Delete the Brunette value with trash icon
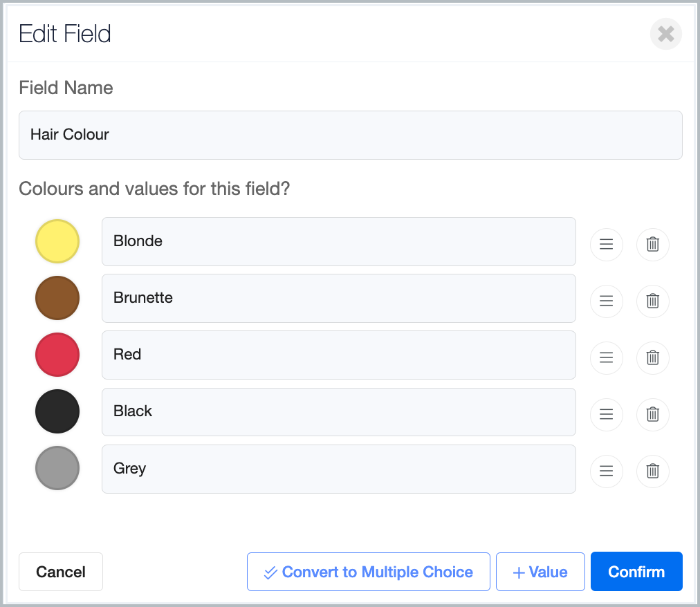 tap(652, 301)
